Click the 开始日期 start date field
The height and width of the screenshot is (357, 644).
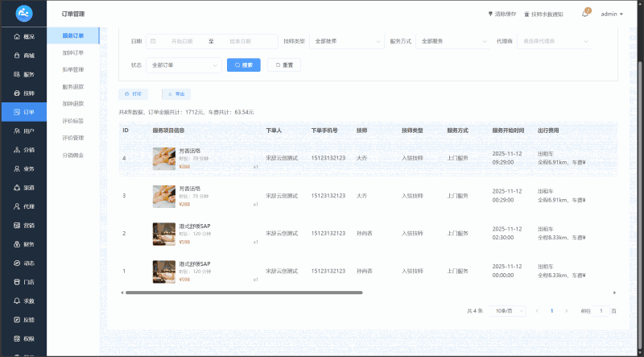point(182,41)
